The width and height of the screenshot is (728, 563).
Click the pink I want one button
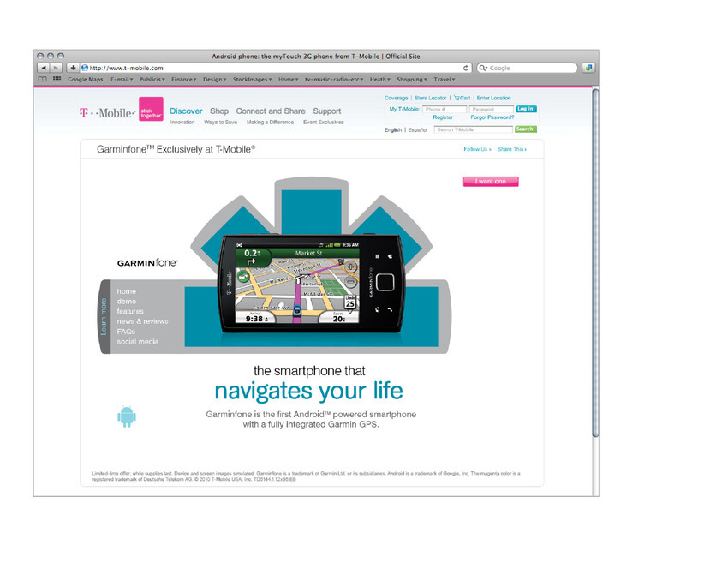click(491, 181)
